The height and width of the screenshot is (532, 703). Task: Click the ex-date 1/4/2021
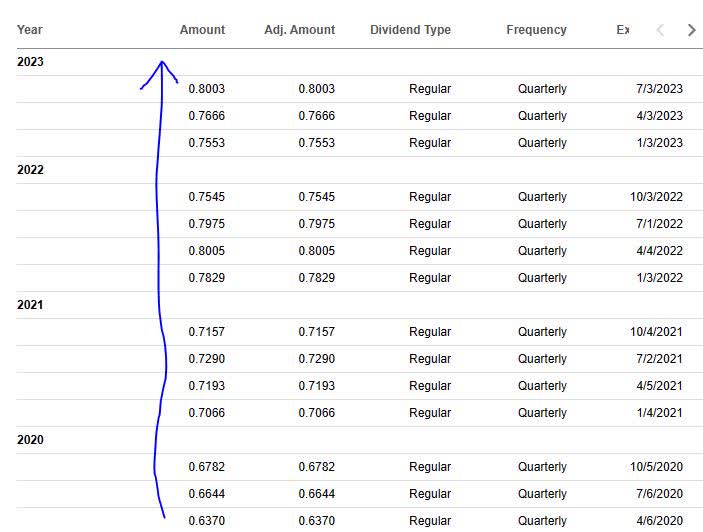(660, 412)
